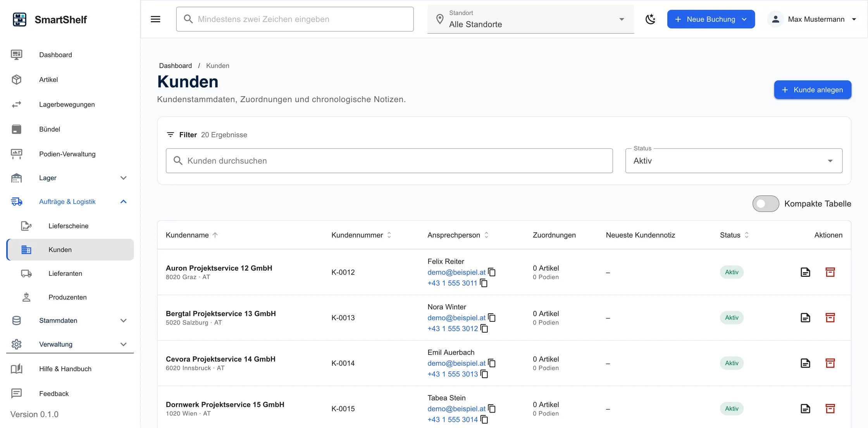Screen dimensions: 868x428
Task: Expand the Stammdaten sidebar section
Action: [x=70, y=321]
